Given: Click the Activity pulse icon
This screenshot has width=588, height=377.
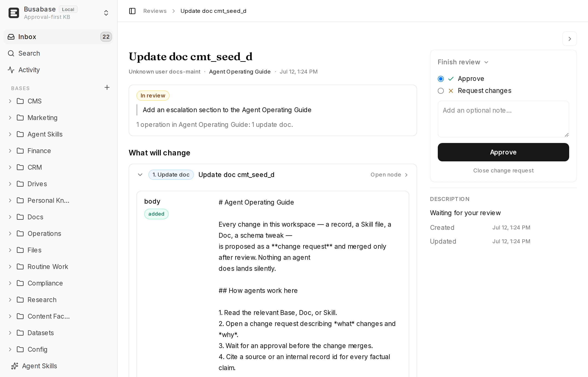Looking at the screenshot, I should (11, 70).
